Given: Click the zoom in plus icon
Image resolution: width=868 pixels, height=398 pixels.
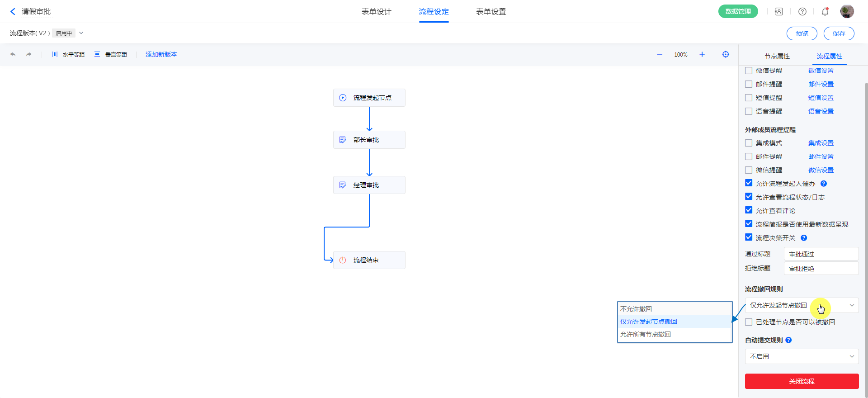Looking at the screenshot, I should tap(702, 54).
